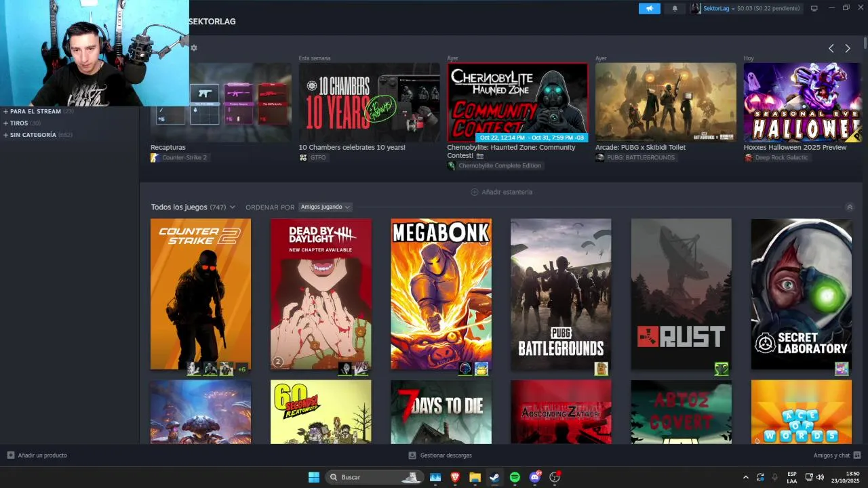Image resolution: width=868 pixels, height=488 pixels.
Task: Select the Dead by Daylight game cover
Action: [321, 294]
